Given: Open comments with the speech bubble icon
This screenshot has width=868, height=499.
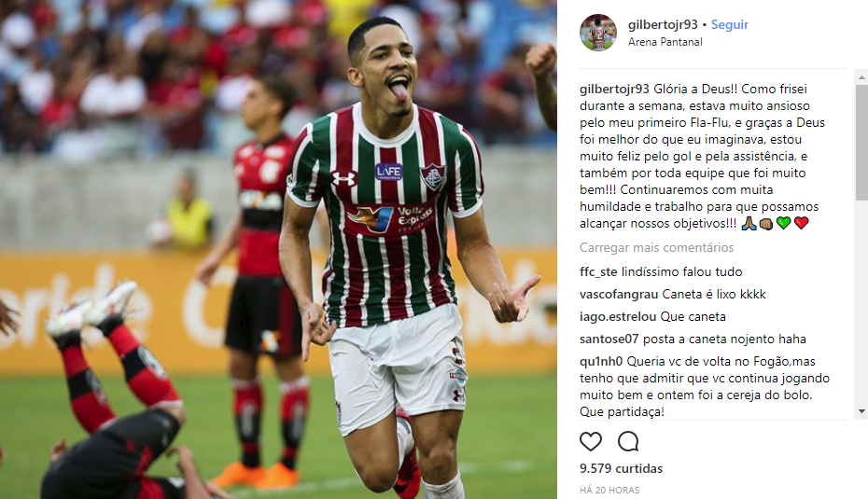Looking at the screenshot, I should click(628, 441).
